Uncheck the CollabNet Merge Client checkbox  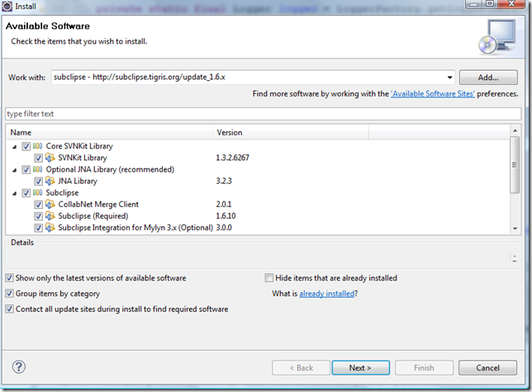[x=38, y=205]
